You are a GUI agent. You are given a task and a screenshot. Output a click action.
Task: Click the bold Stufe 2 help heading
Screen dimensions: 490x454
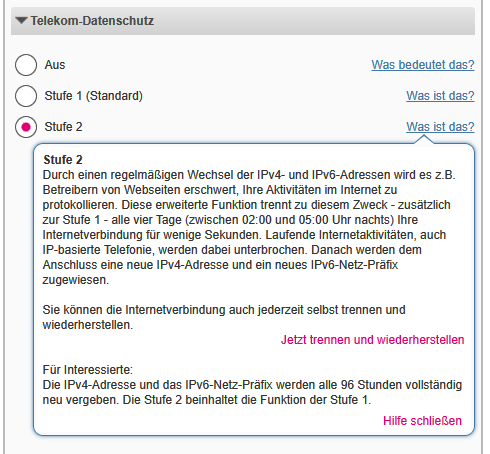click(x=63, y=160)
